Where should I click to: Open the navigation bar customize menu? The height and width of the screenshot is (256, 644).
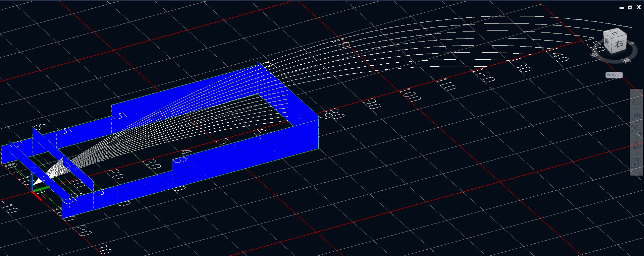point(641,173)
